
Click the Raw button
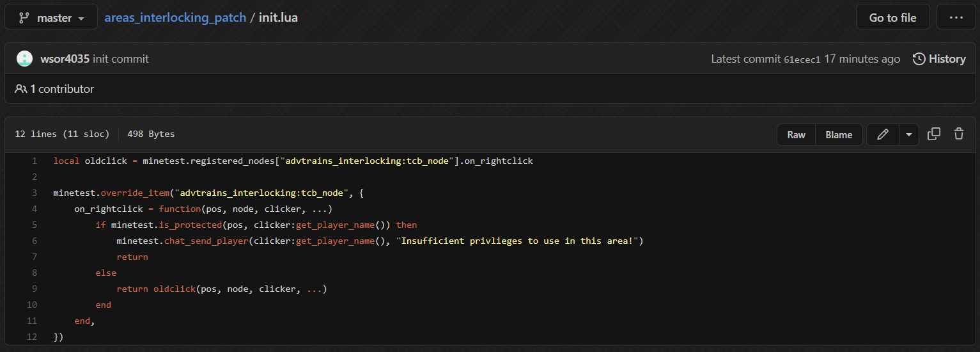(x=796, y=134)
